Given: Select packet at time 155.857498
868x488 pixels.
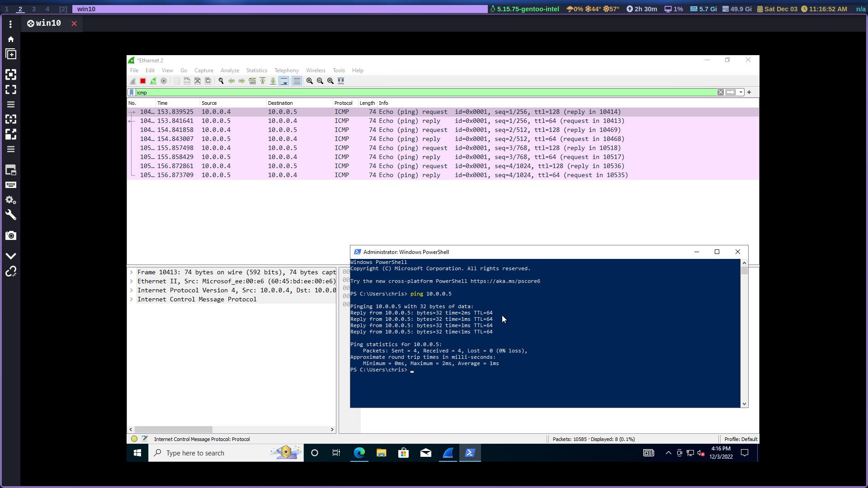Looking at the screenshot, I should tap(443, 148).
